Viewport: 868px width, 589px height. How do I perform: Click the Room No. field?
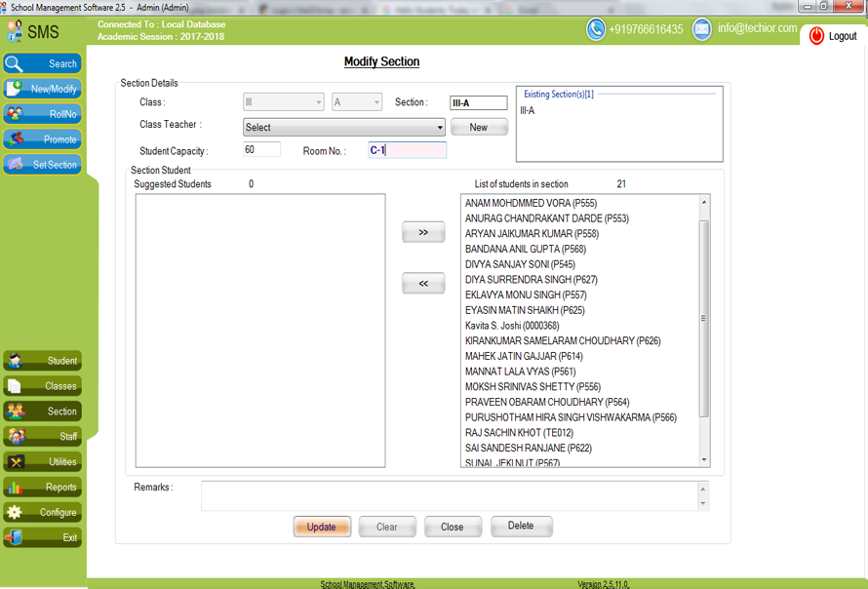tap(408, 150)
